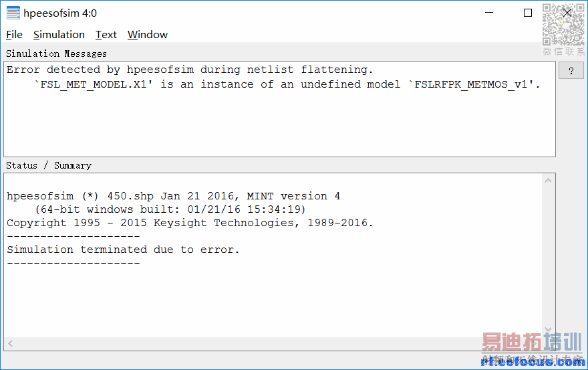Click left arrow of horizontal scrollbar
The width and height of the screenshot is (588, 370).
[x=11, y=344]
